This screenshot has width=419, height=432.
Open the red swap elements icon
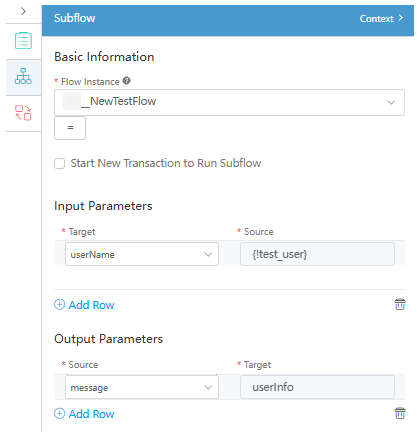[x=23, y=113]
